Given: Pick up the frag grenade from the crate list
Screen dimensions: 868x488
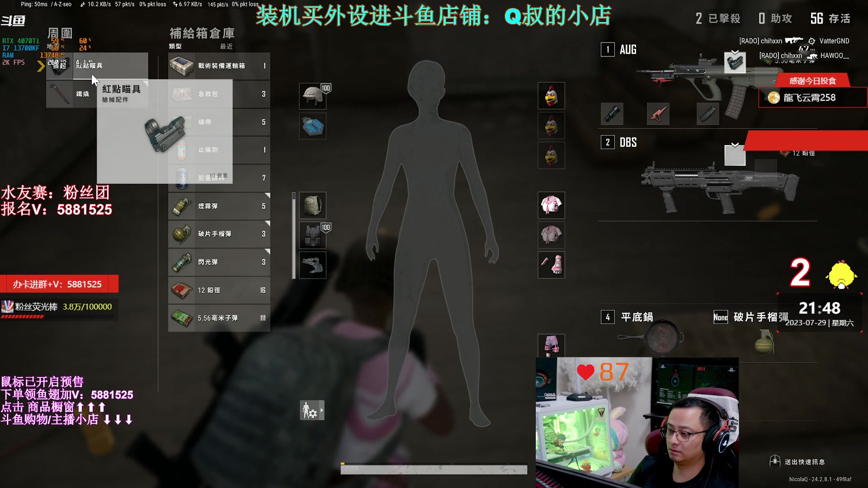Looking at the screenshot, I should coord(219,234).
